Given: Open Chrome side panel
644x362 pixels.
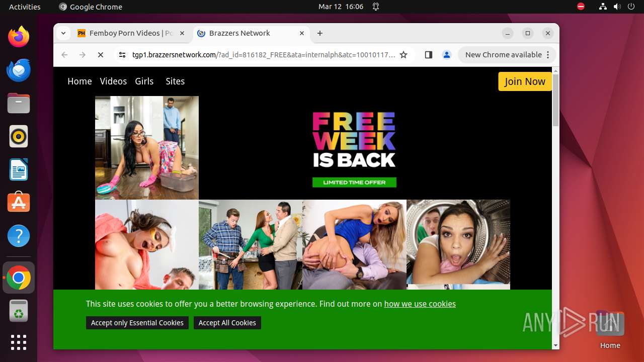Looking at the screenshot, I should [x=429, y=55].
